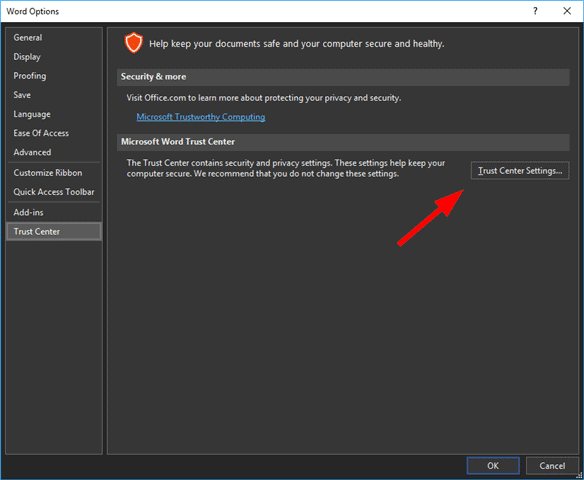Go to the Save options
This screenshot has width=584, height=480.
tap(54, 95)
